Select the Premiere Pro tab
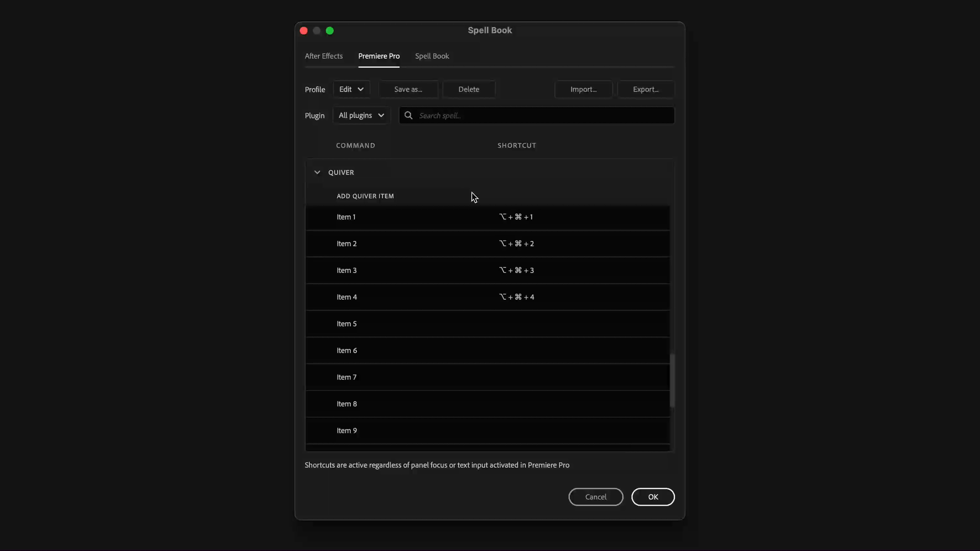Screen dimensions: 980x551 [x=379, y=56]
